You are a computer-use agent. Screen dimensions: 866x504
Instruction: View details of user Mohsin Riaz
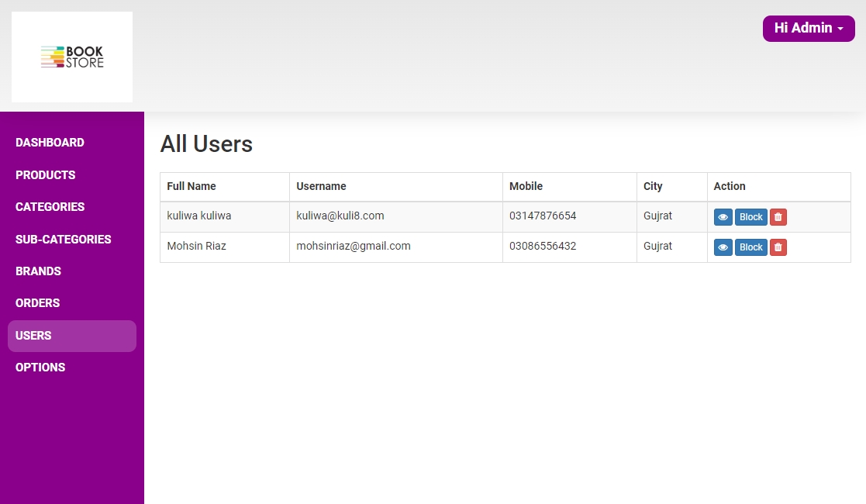(x=723, y=247)
